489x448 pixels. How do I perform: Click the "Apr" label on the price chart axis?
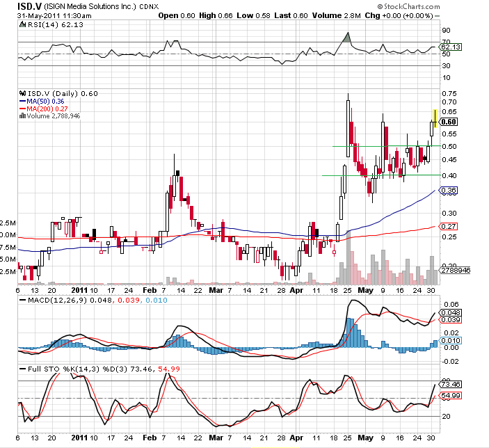tap(296, 290)
